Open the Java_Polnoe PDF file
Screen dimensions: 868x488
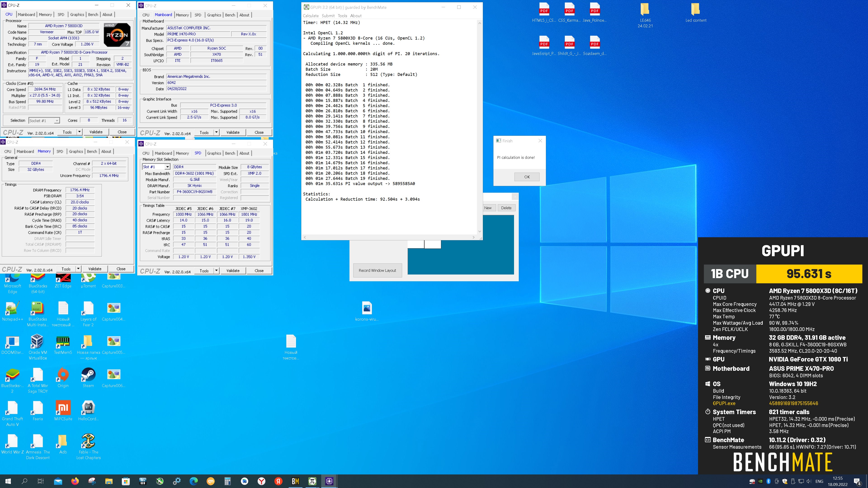point(594,13)
